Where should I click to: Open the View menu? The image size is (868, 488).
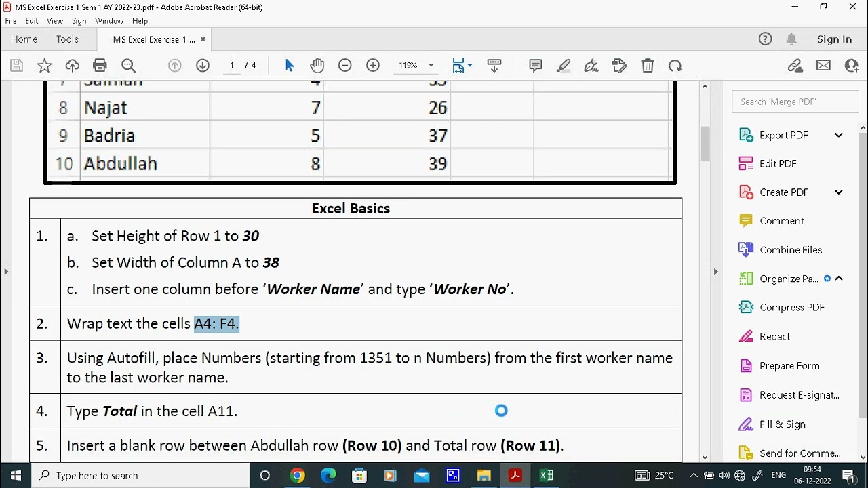pos(55,21)
